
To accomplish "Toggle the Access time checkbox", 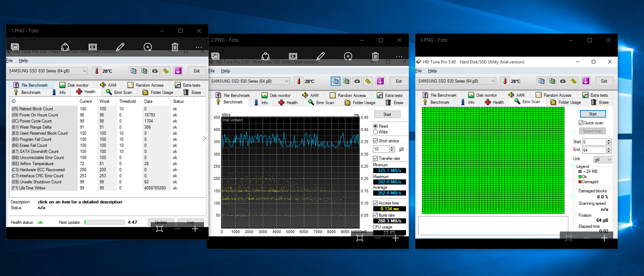I will pyautogui.click(x=375, y=203).
